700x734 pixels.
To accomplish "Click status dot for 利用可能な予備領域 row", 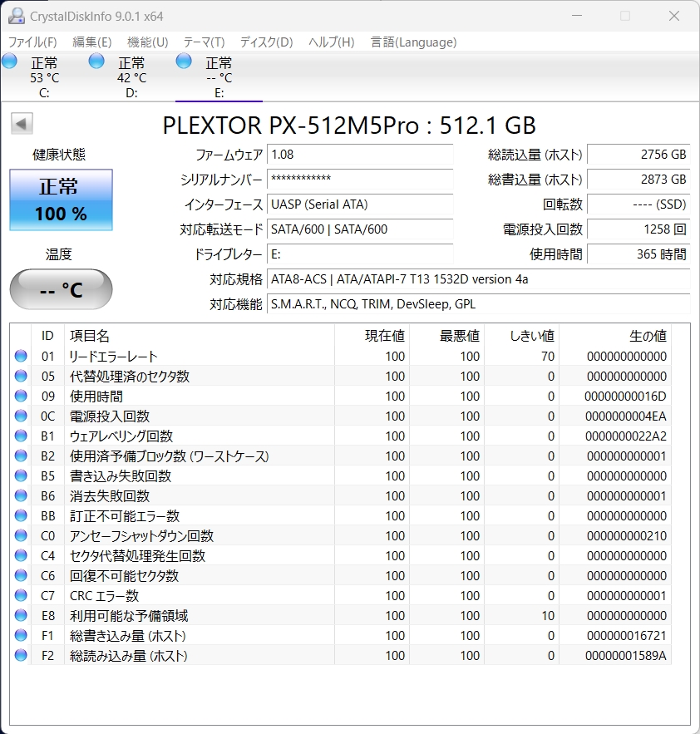I will [x=21, y=615].
